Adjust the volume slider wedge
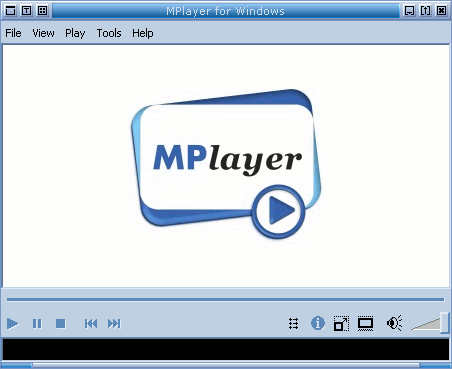This screenshot has height=369, width=452. [429, 323]
